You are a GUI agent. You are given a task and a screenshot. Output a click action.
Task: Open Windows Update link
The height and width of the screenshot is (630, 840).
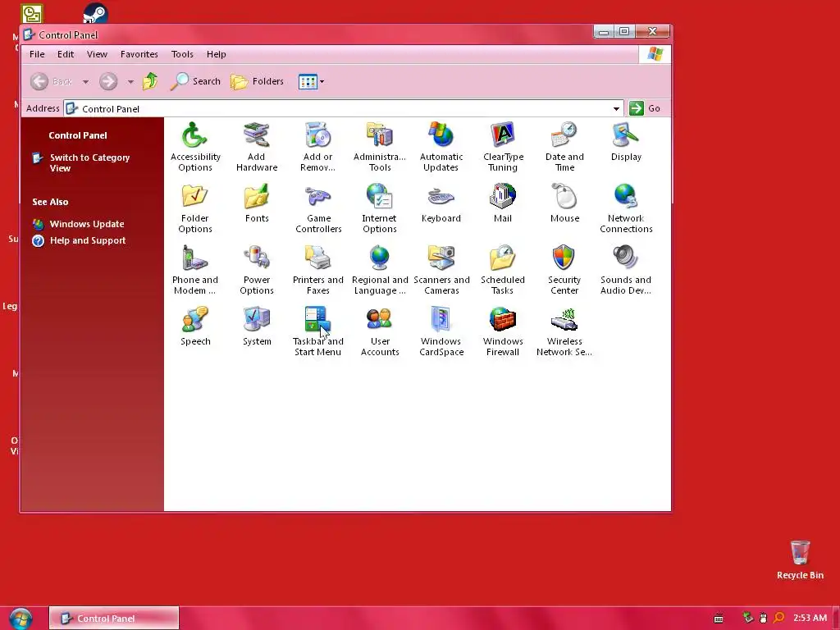coord(87,224)
